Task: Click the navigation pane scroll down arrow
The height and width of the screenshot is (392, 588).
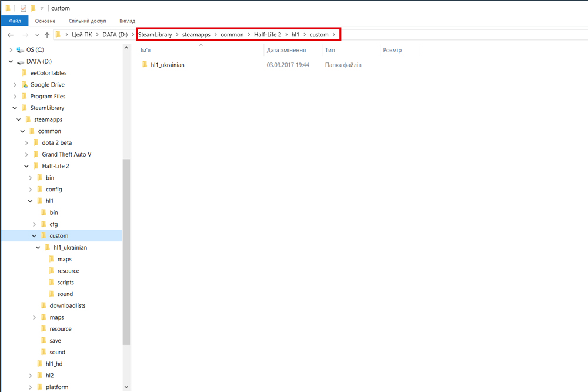Action: [x=126, y=387]
